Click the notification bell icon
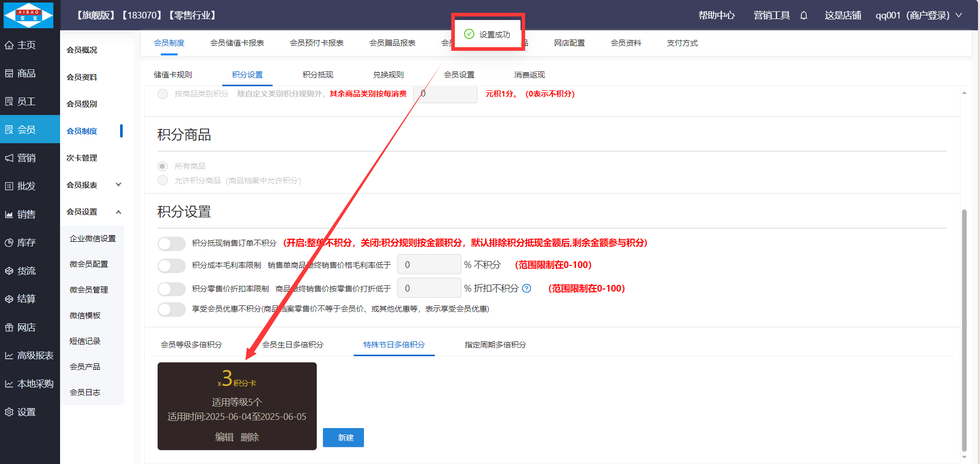980x464 pixels. click(x=803, y=15)
